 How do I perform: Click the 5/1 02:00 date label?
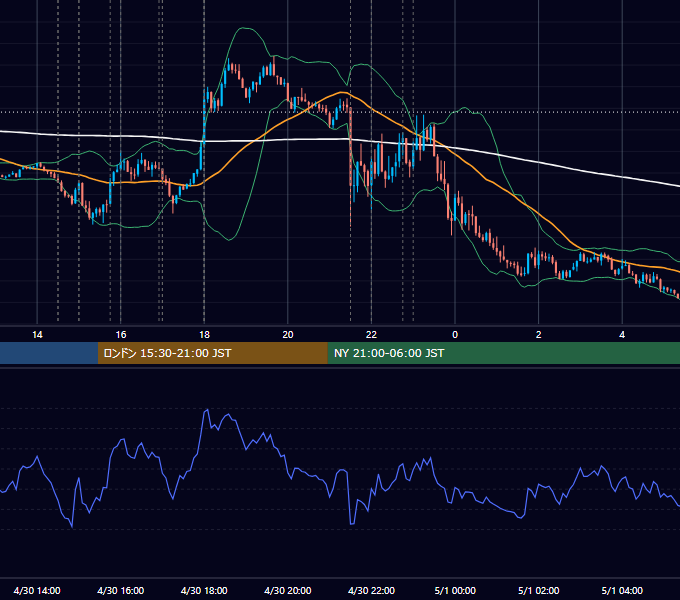pyautogui.click(x=539, y=590)
